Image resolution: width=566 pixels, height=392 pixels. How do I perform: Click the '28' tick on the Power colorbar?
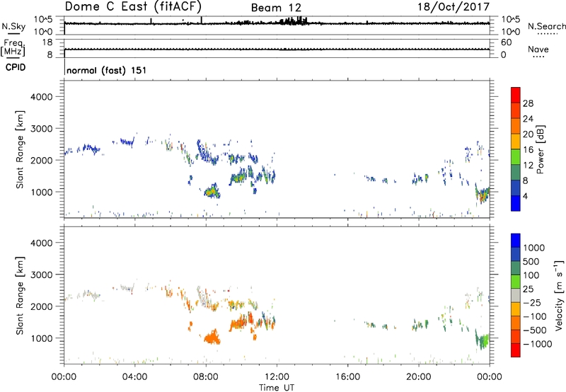(528, 103)
